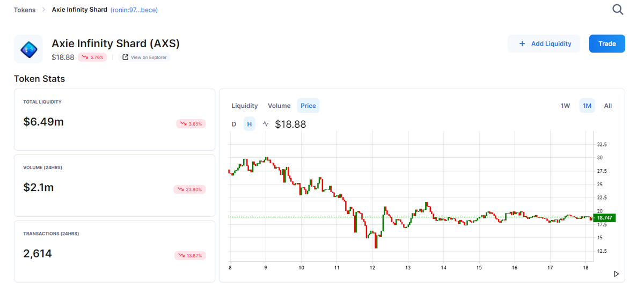Viewport: 644px width, 300px height.
Task: Click the play arrow under the chart
Action: (616, 274)
